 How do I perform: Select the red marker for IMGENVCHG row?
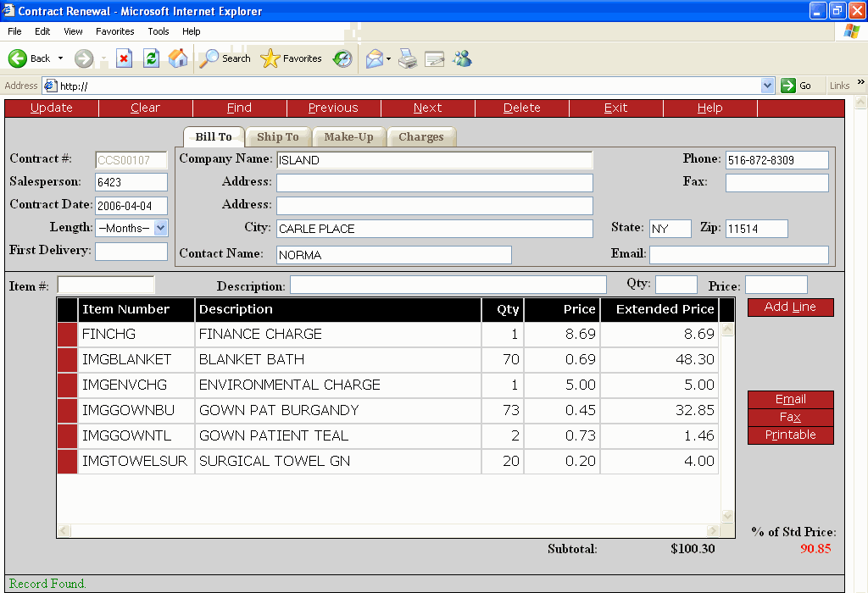coord(67,385)
